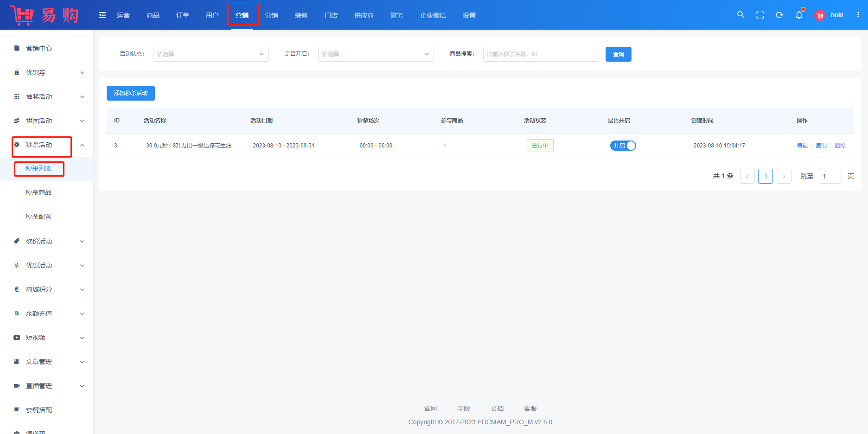Click the 易购 shopping cart logo

point(44,15)
